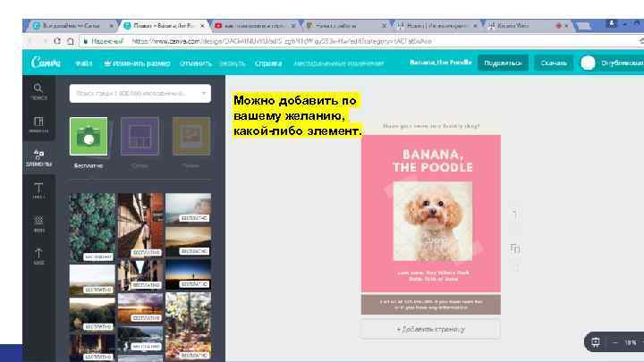This screenshot has height=362, width=644.
Task: Select the poodle photo on the canvas
Action: point(433,221)
